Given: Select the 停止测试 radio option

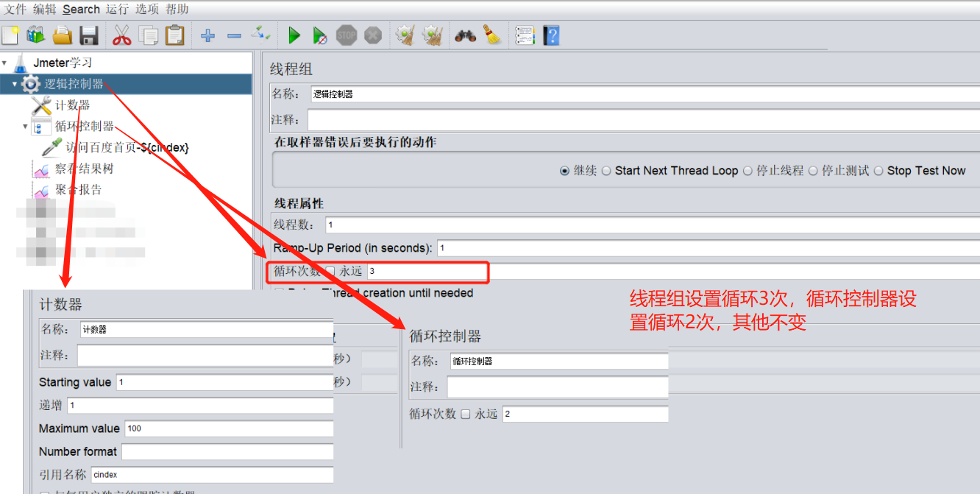Looking at the screenshot, I should [x=813, y=171].
